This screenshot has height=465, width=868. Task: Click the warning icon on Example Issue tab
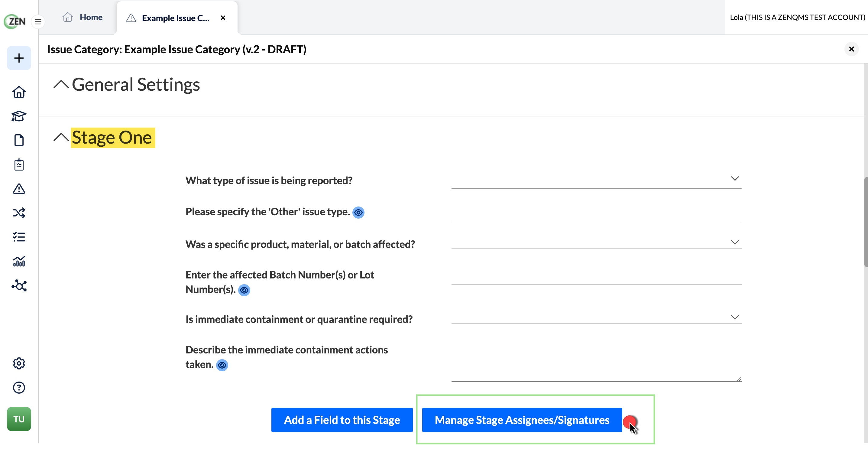[131, 18]
